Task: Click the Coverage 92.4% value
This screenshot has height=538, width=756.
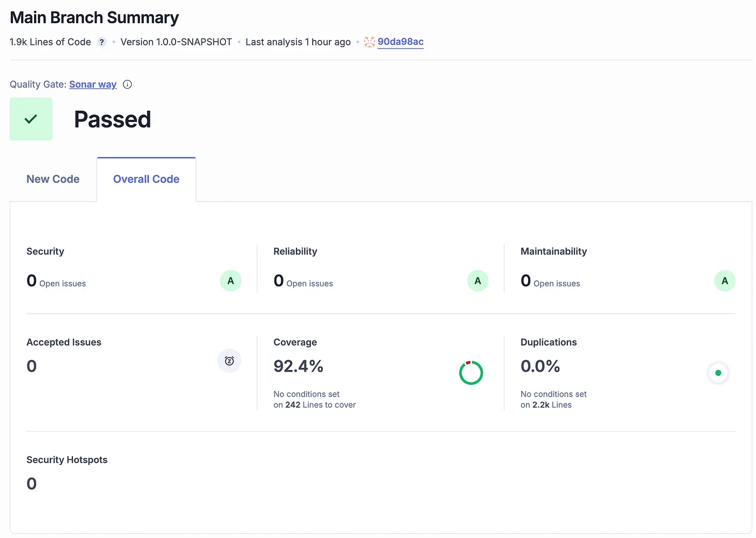Action: coord(298,366)
